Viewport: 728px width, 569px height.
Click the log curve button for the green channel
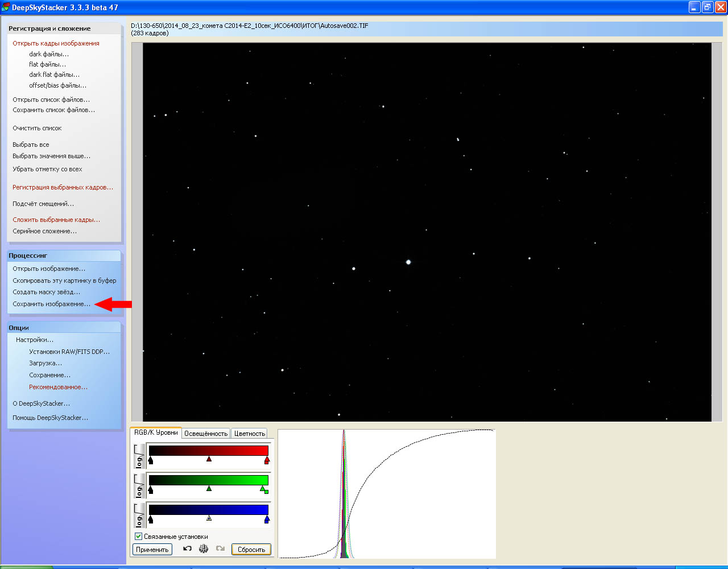coord(139,485)
